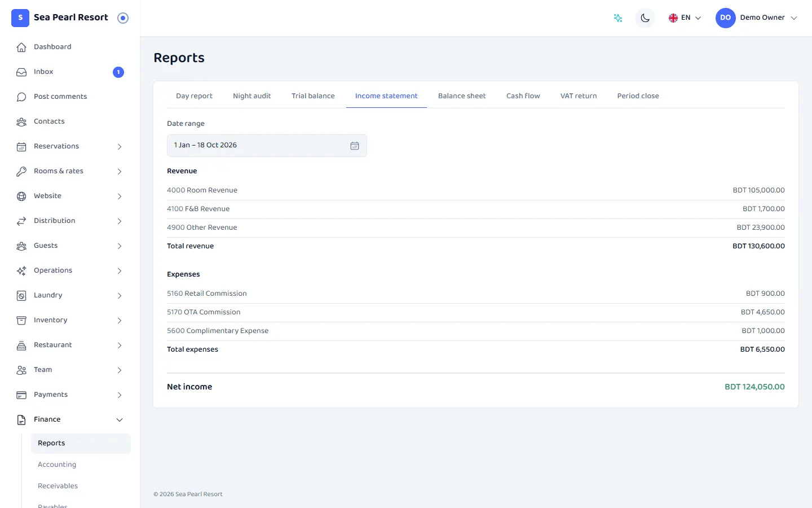This screenshot has width=812, height=508.
Task: Click the Inbox unread count badge
Action: pyautogui.click(x=118, y=72)
